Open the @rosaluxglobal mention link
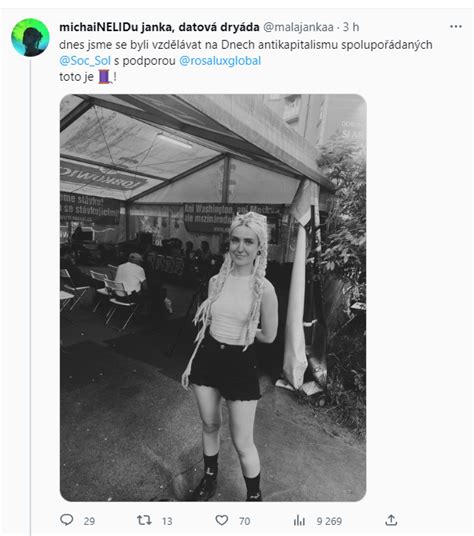Viewport: 474px width, 536px height. 220,61
